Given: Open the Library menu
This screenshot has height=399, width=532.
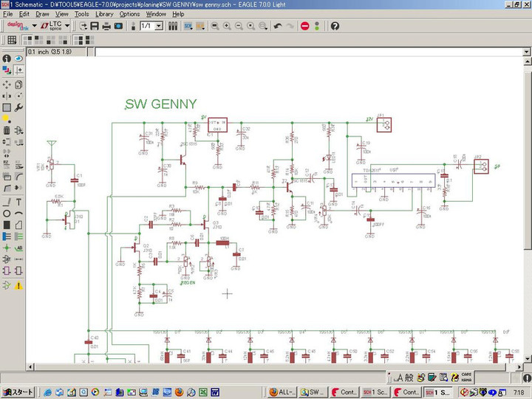Looking at the screenshot, I should tap(104, 14).
